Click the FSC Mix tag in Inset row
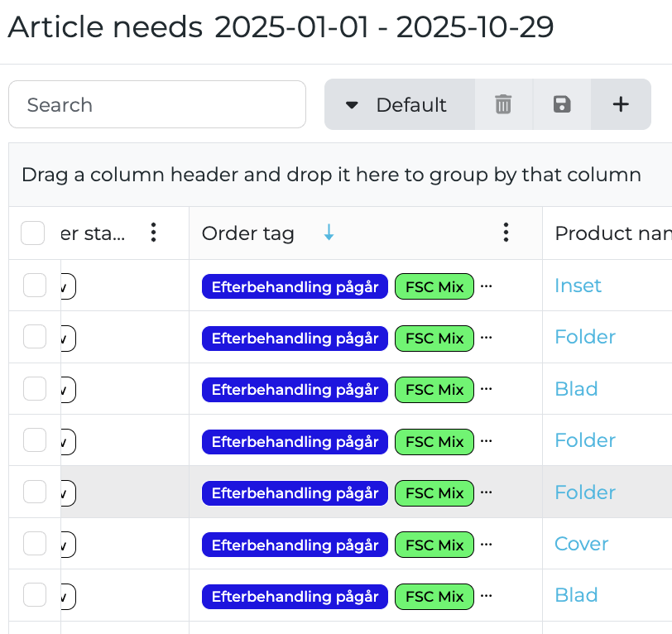The height and width of the screenshot is (634, 672). click(x=434, y=286)
